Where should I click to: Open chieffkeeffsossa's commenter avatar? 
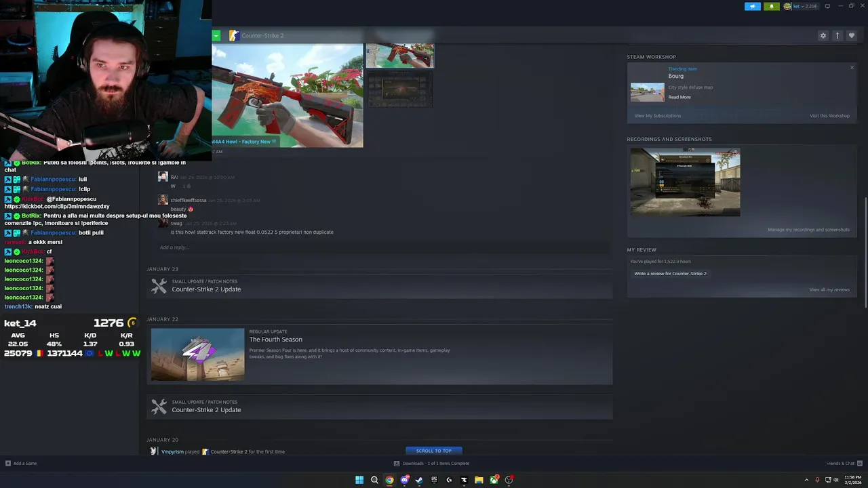click(163, 200)
